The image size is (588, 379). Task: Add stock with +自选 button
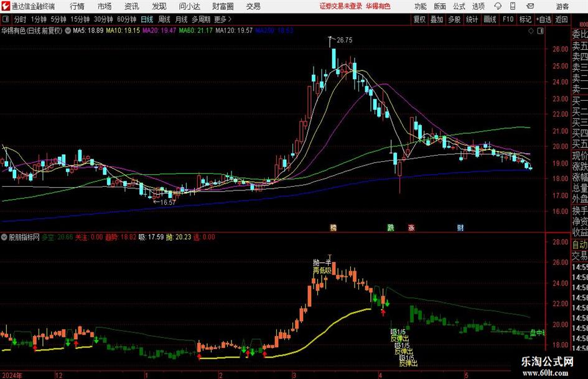(543, 19)
